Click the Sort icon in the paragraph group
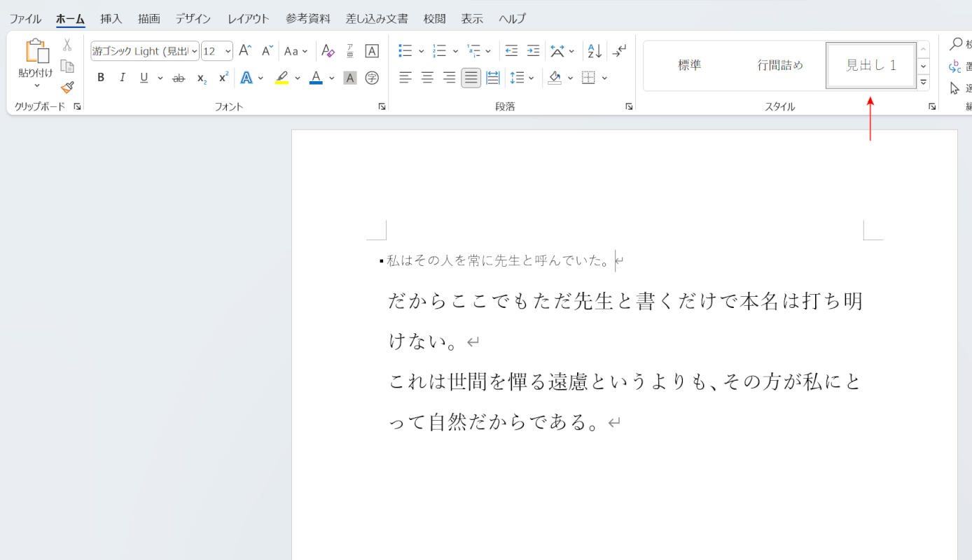This screenshot has height=560, width=972. pos(595,51)
